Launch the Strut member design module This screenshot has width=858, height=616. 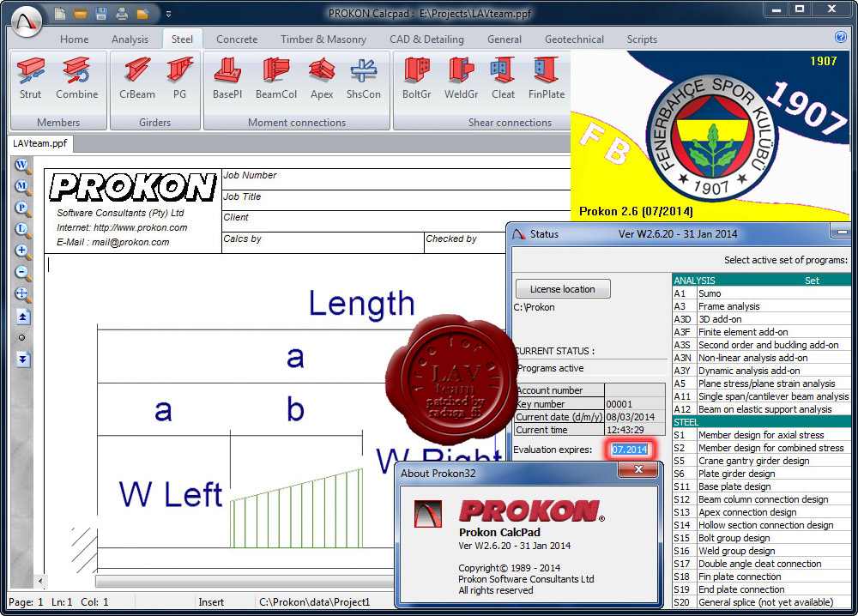(x=31, y=79)
